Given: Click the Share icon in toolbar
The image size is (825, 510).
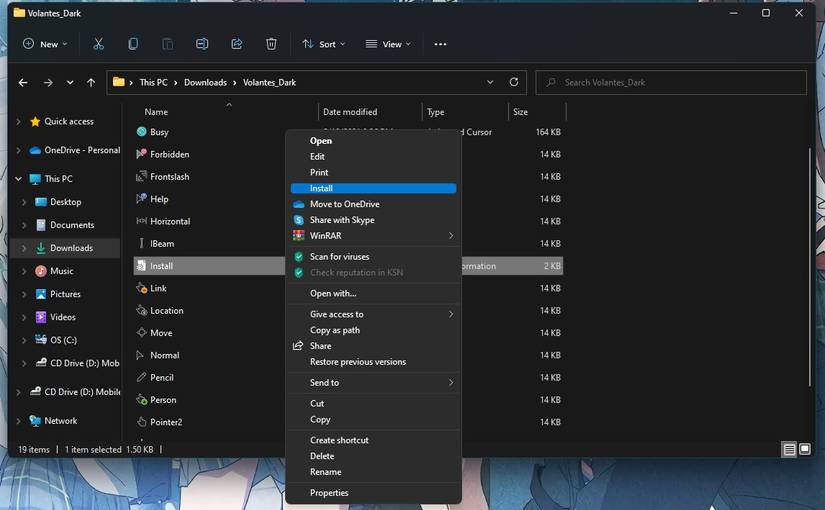Looking at the screenshot, I should point(237,44).
